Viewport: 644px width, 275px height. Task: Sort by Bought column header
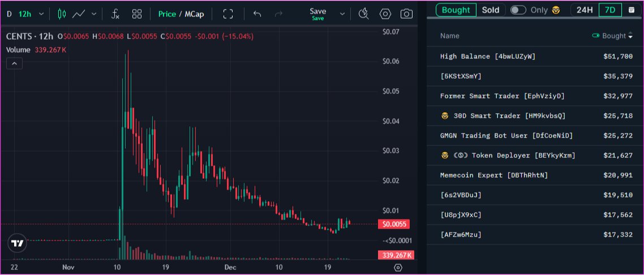pos(613,36)
